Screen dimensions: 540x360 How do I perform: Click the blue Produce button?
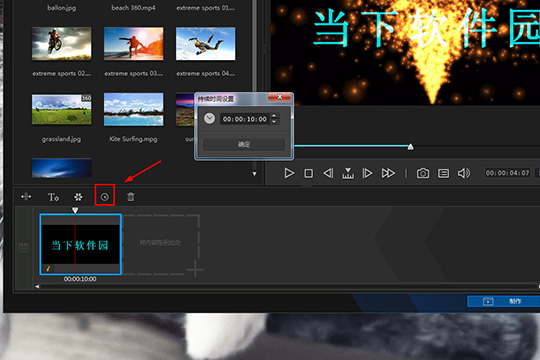tap(503, 301)
